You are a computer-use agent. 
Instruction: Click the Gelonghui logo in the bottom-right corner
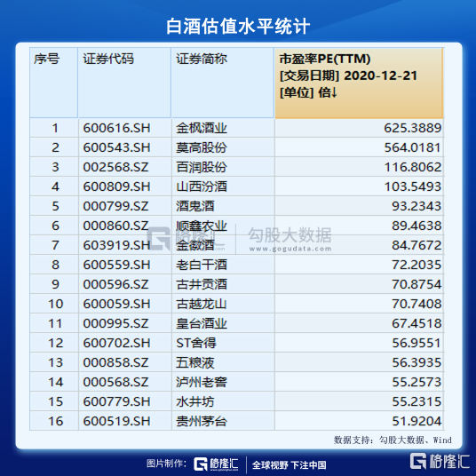click(x=440, y=461)
